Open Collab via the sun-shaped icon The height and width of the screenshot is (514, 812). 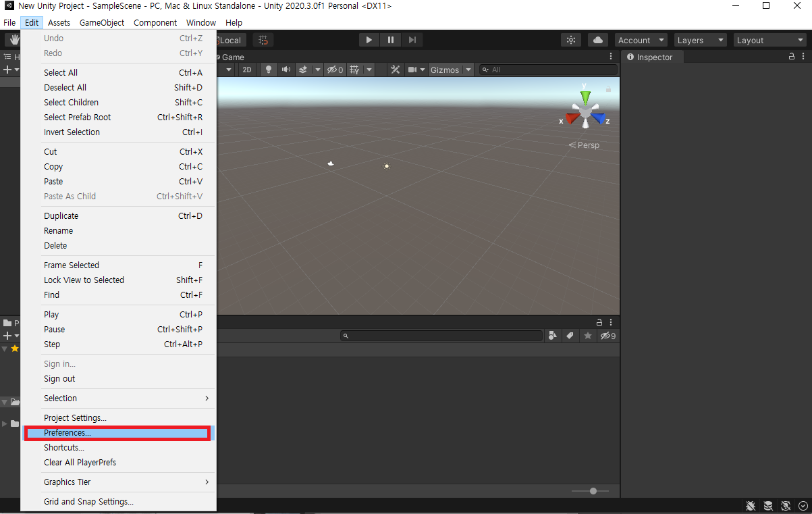click(x=571, y=41)
